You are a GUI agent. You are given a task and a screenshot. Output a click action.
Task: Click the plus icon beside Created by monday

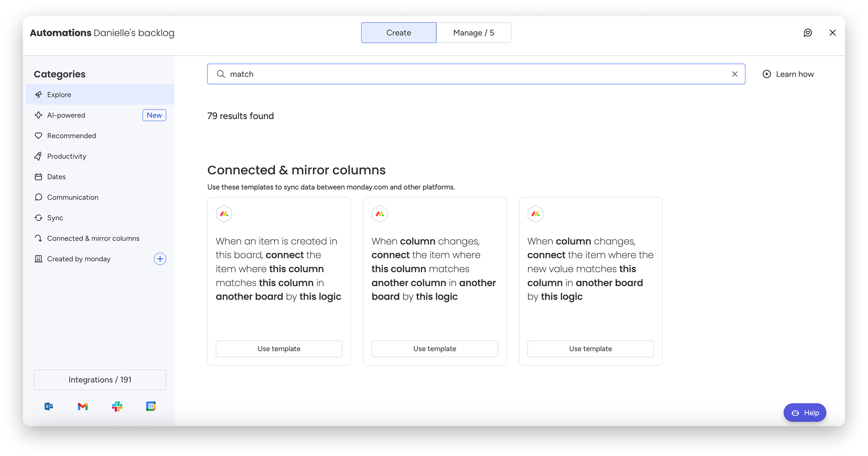tap(160, 259)
